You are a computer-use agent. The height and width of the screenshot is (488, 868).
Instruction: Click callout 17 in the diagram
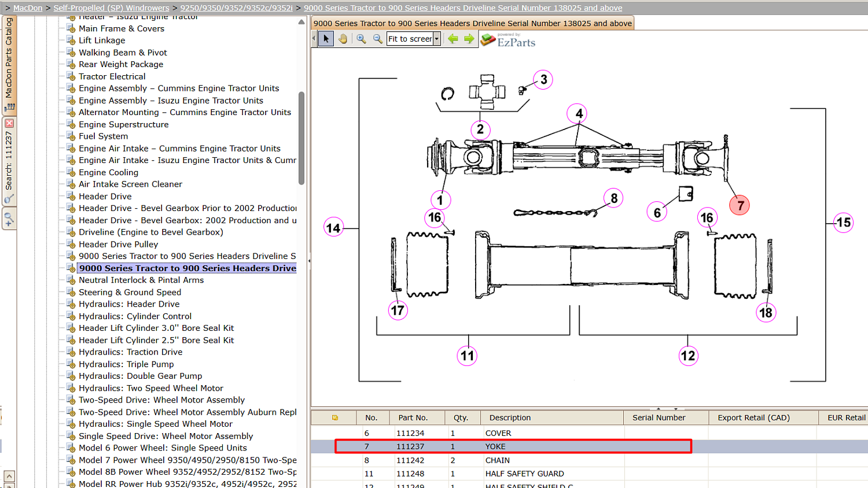point(398,310)
